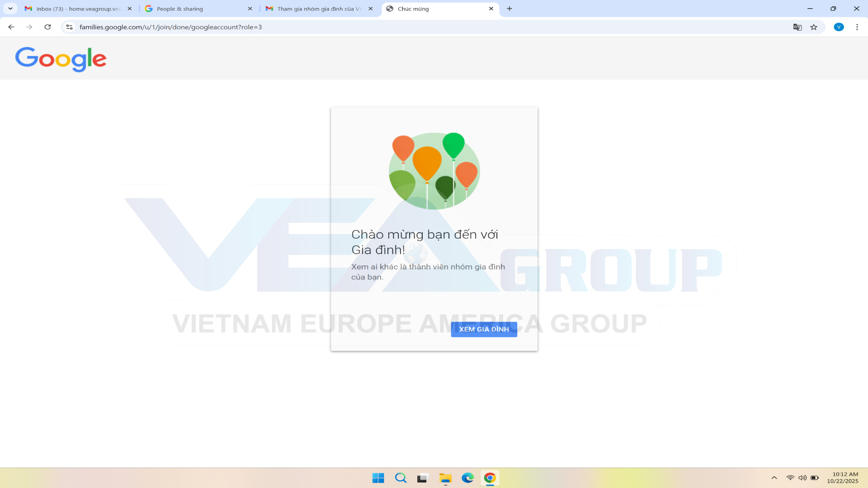Screen dimensions: 868x488
Task: Open a new browser tab
Action: coord(509,9)
